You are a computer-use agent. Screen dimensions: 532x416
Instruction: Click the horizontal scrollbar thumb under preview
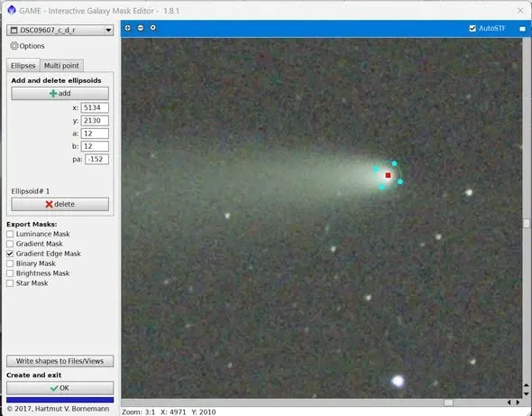[x=448, y=402]
